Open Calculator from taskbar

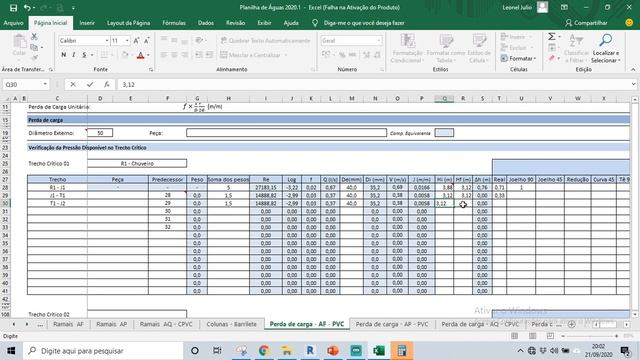pos(402,351)
